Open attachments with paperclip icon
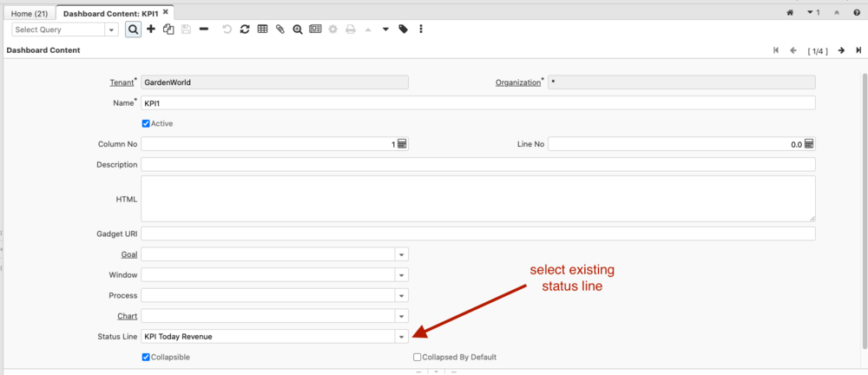This screenshot has height=375, width=868. tap(279, 30)
